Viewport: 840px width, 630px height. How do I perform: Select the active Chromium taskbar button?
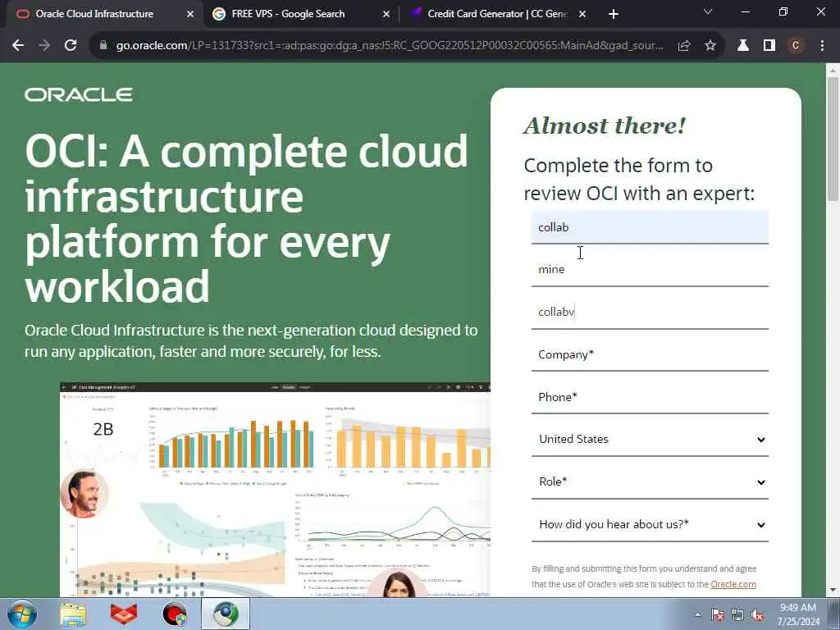pos(226,614)
